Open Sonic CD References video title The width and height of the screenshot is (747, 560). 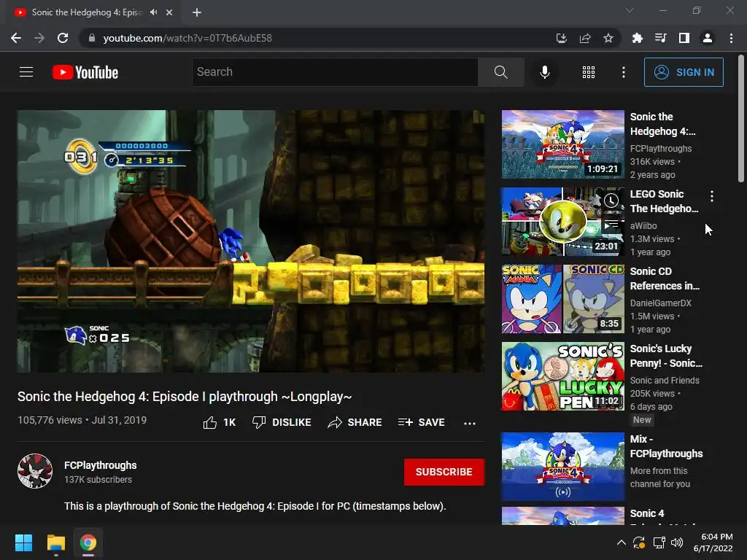665,279
